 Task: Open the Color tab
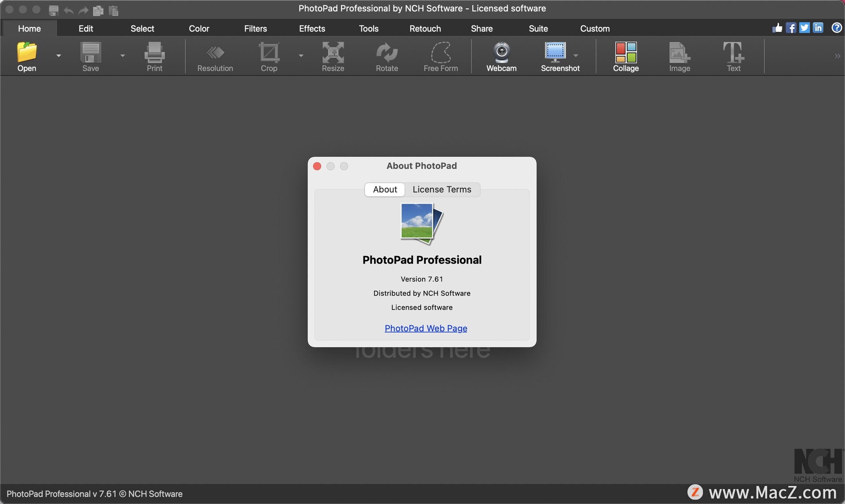[199, 29]
